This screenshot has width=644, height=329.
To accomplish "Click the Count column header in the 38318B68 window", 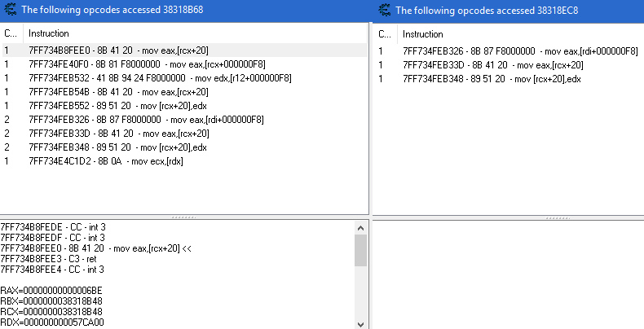I will tap(10, 34).
